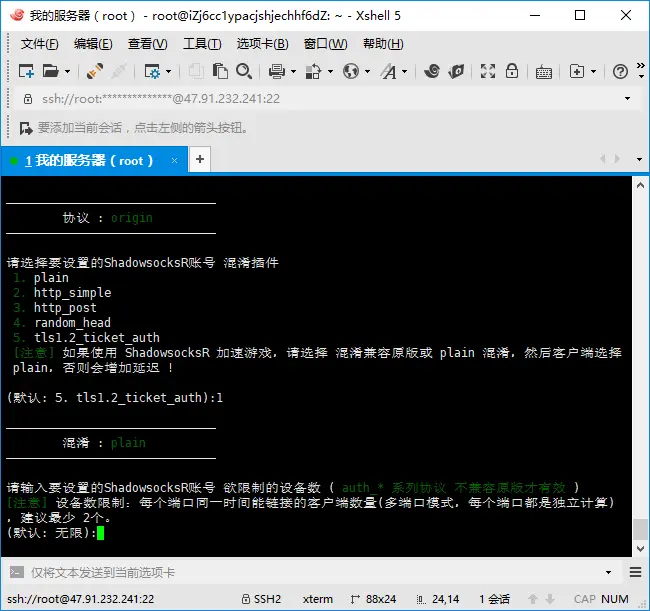
Task: Click the next tab arrow
Action: click(618, 159)
